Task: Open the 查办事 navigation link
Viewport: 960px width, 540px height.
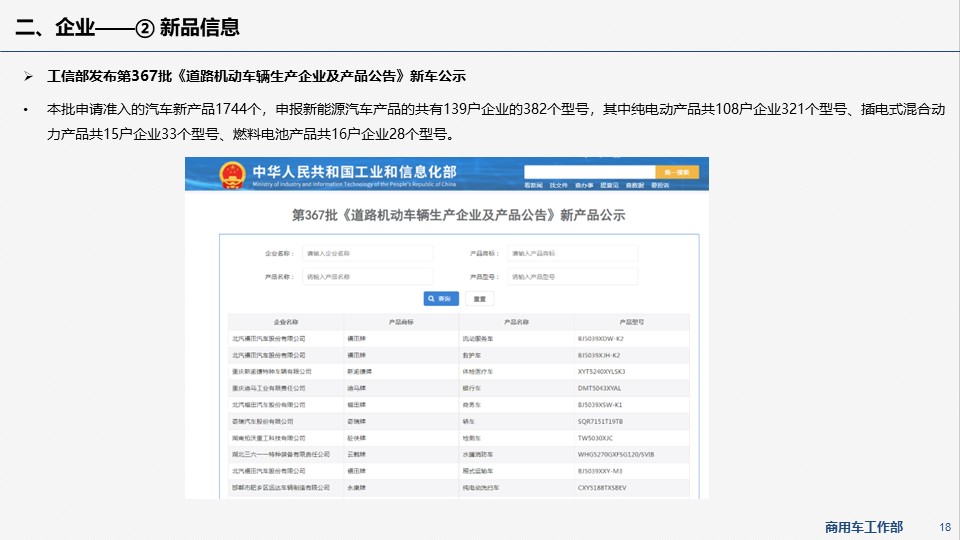Action: coord(584,185)
